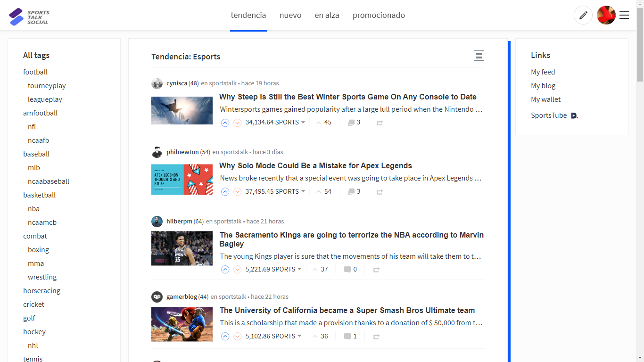
Task: Open the gamerblog username link
Action: 182,297
